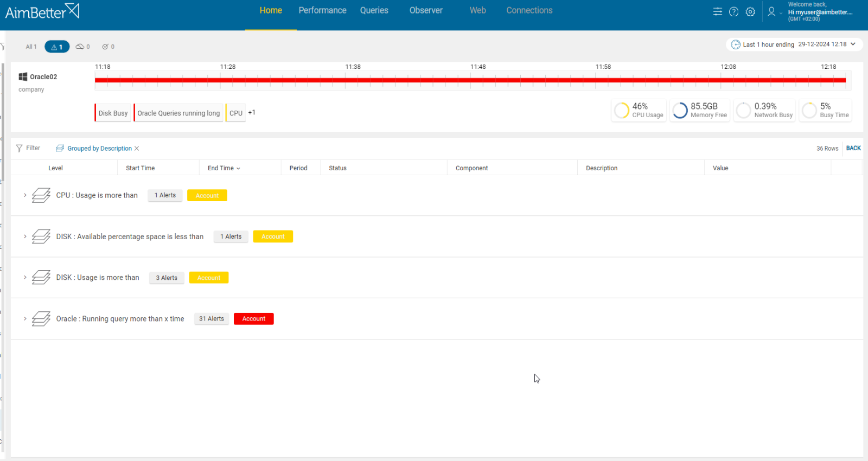Toggle the alerts warning filter showing 1

57,47
